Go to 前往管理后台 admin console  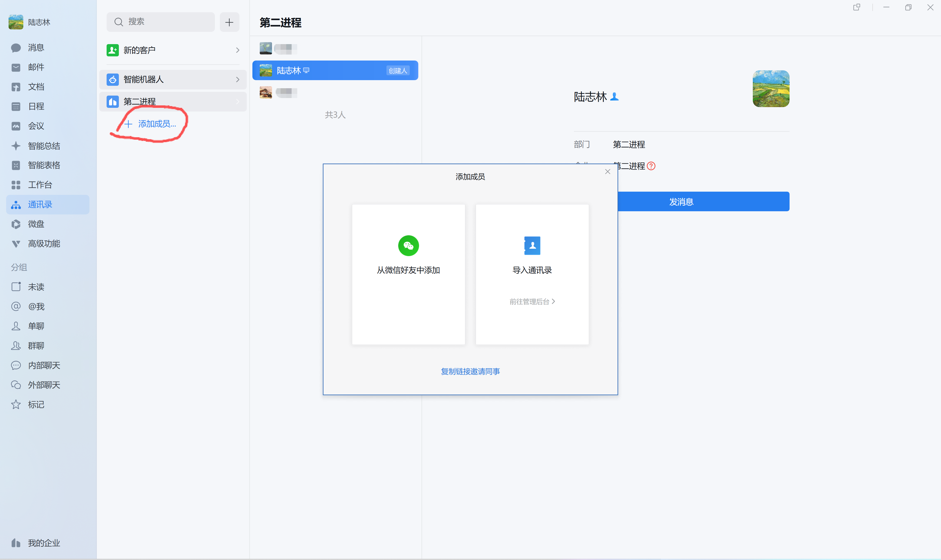tap(532, 301)
